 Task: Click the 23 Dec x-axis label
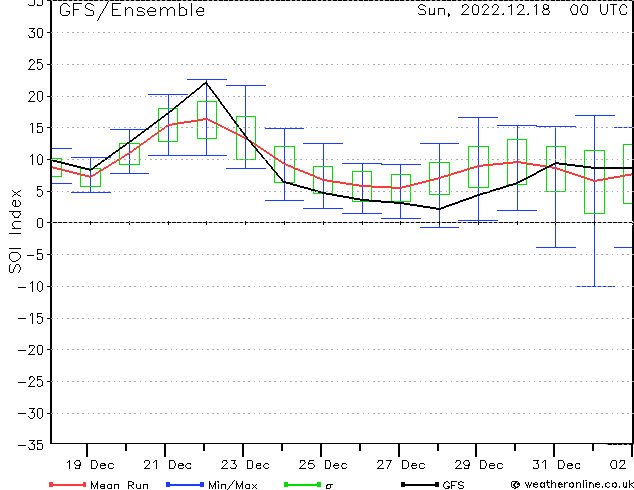245,465
